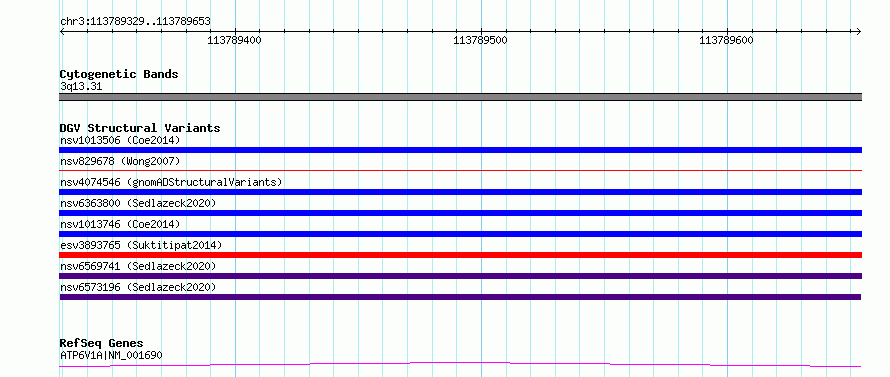The height and width of the screenshot is (377, 890).
Task: Open variant nsv1013746 (Coe2014) label
Action: [x=120, y=224]
